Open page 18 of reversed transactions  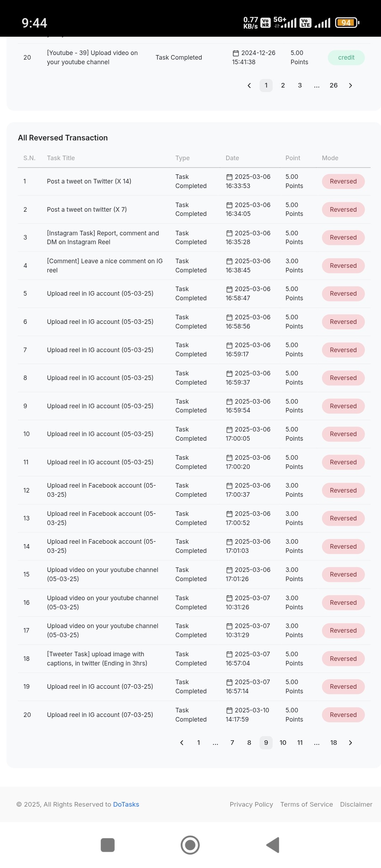[333, 742]
